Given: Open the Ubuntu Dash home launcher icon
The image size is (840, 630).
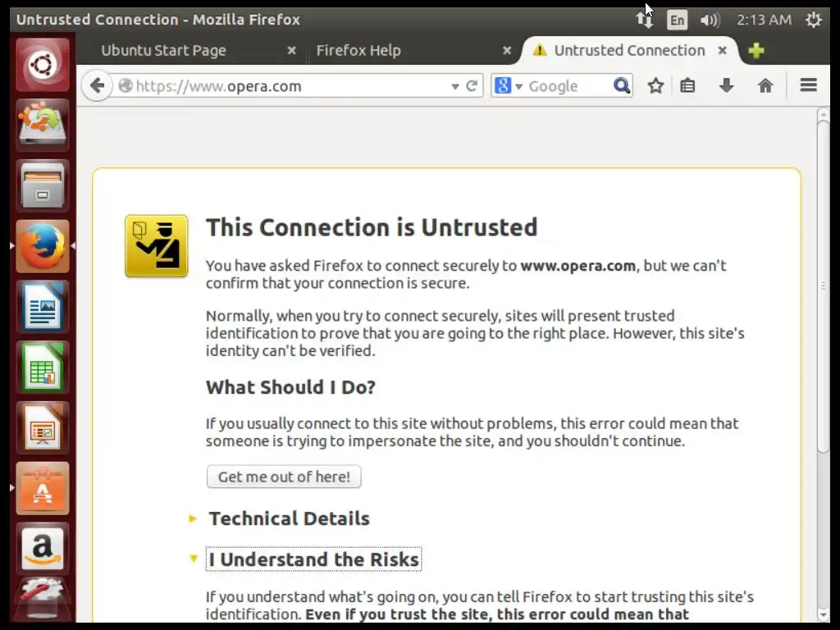Looking at the screenshot, I should coord(43,65).
